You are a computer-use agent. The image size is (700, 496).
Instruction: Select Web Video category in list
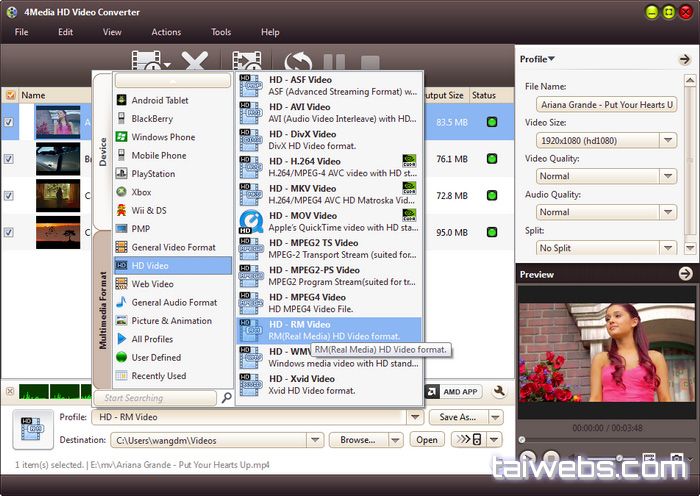[151, 284]
